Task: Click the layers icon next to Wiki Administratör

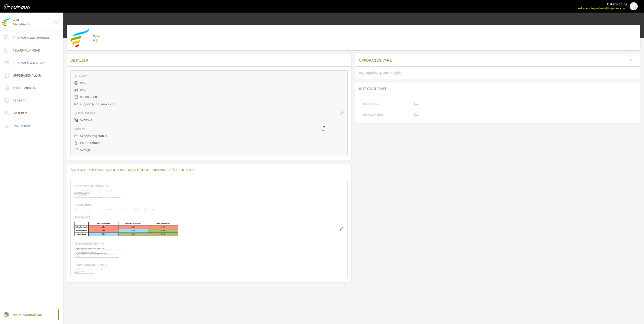Action: pos(57,22)
